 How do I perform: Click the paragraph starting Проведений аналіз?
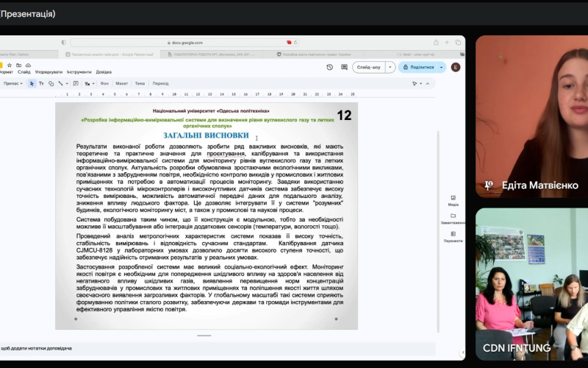(x=209, y=247)
